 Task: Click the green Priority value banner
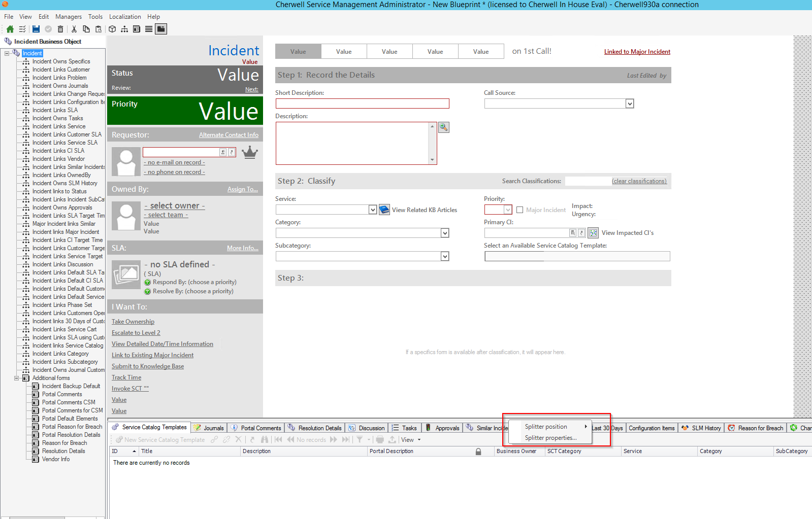click(x=185, y=111)
